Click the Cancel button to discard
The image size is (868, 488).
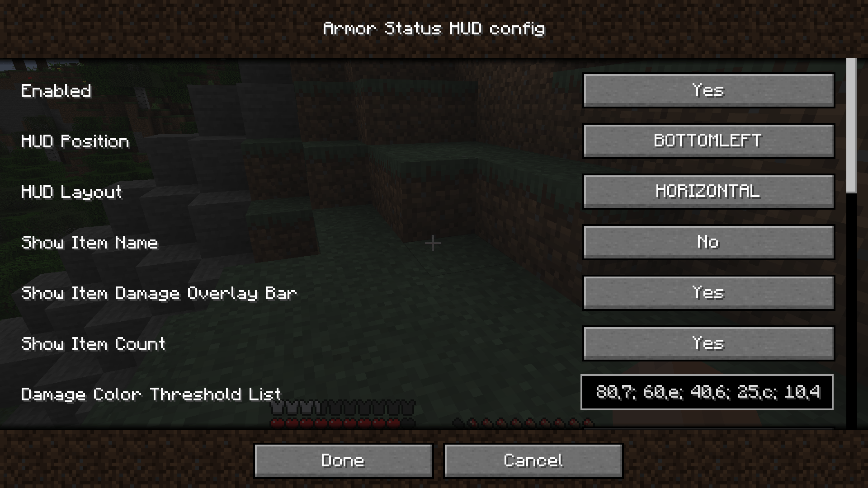(x=533, y=460)
